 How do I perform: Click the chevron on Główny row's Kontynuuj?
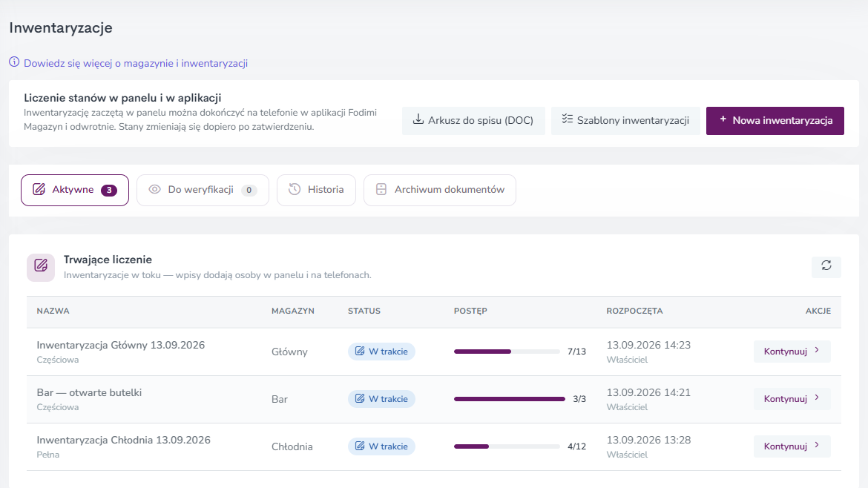coord(817,351)
